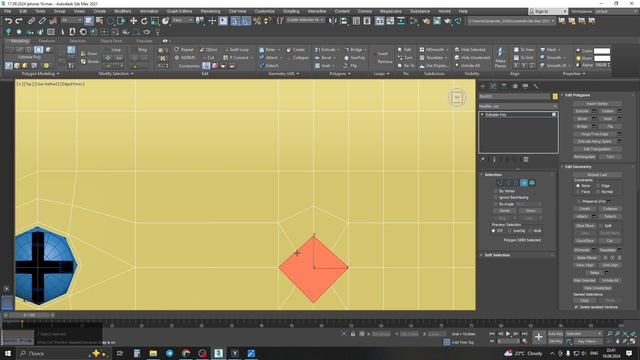Select Element sub-object level in Selection rollout

[x=532, y=183]
